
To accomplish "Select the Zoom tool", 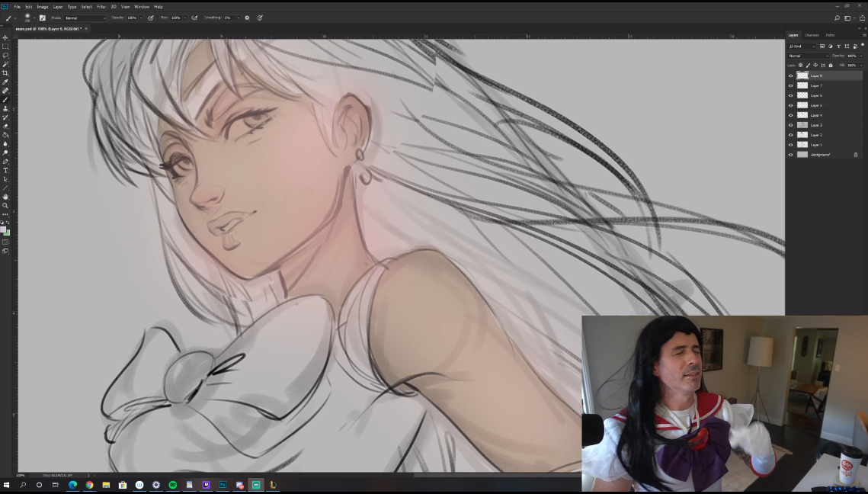I will pyautogui.click(x=5, y=206).
